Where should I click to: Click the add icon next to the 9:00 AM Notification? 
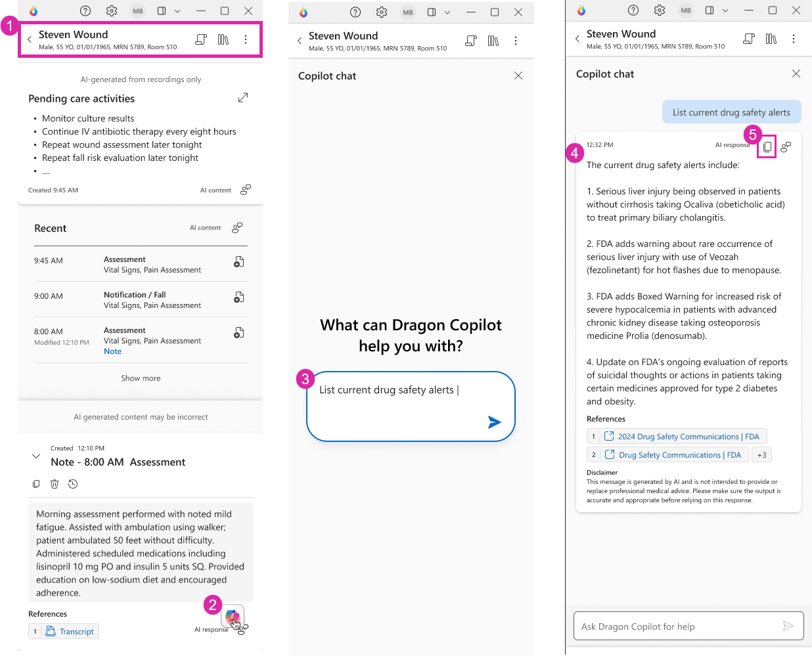[x=238, y=297]
